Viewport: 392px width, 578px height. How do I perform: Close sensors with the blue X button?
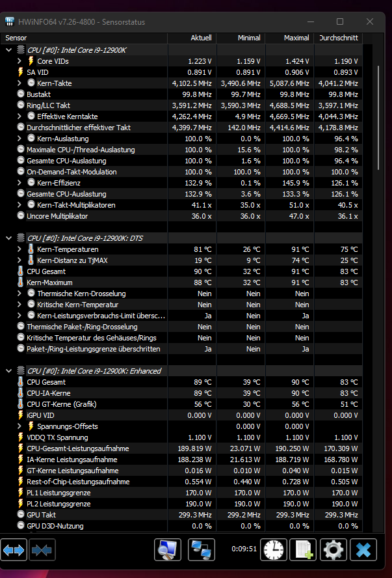363,549
